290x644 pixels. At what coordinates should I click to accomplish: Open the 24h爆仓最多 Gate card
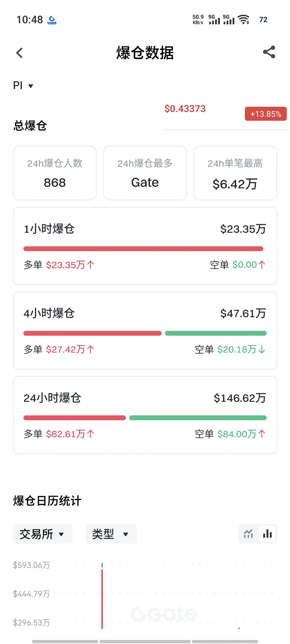[x=145, y=173]
